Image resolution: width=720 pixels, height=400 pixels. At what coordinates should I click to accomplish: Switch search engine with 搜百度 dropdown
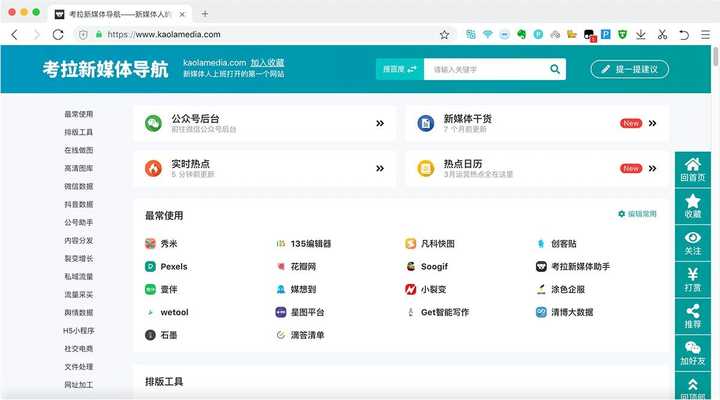pyautogui.click(x=399, y=69)
